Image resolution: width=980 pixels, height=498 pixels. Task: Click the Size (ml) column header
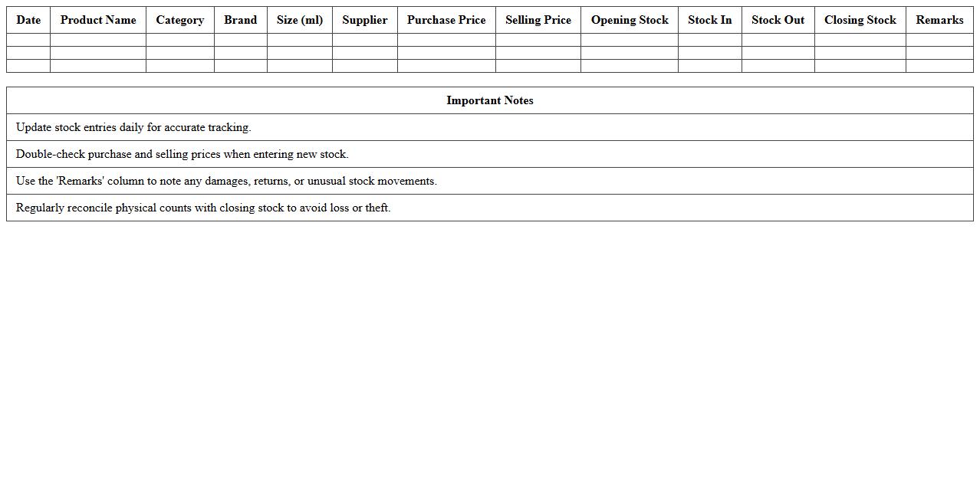tap(299, 20)
